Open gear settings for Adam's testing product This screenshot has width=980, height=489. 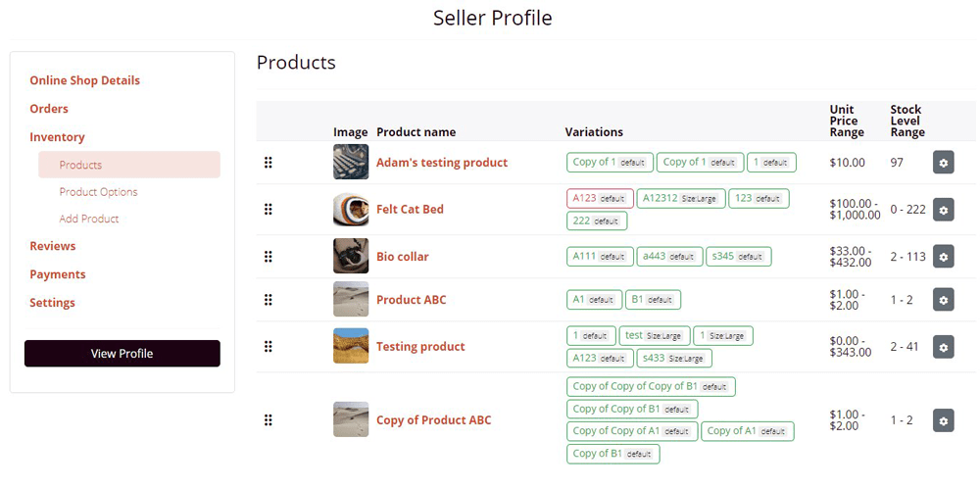coord(943,163)
